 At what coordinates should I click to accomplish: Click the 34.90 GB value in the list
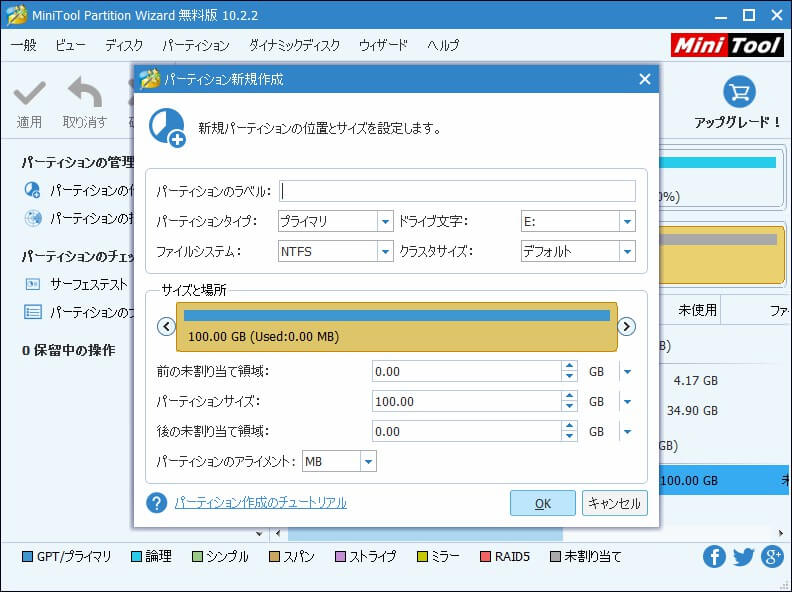click(x=692, y=411)
